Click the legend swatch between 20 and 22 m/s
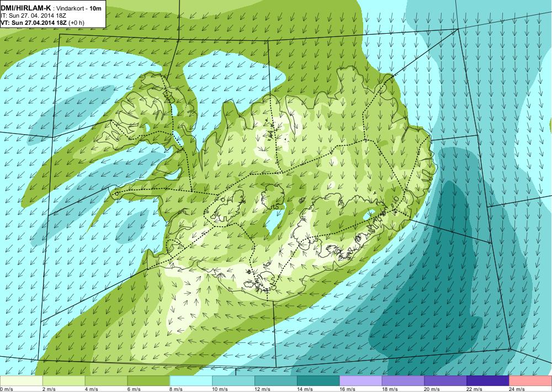Image resolution: width=552 pixels, height=392 pixels. tap(445, 381)
